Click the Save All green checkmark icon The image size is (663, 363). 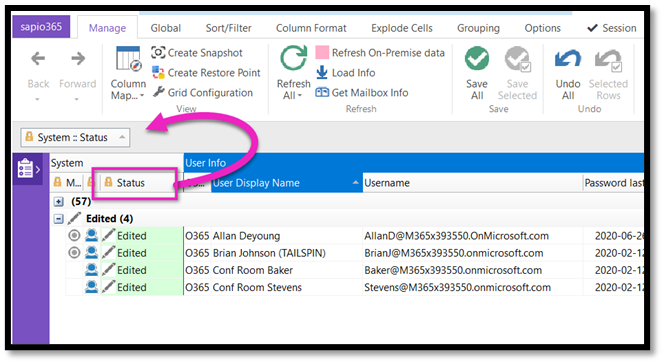[x=477, y=58]
